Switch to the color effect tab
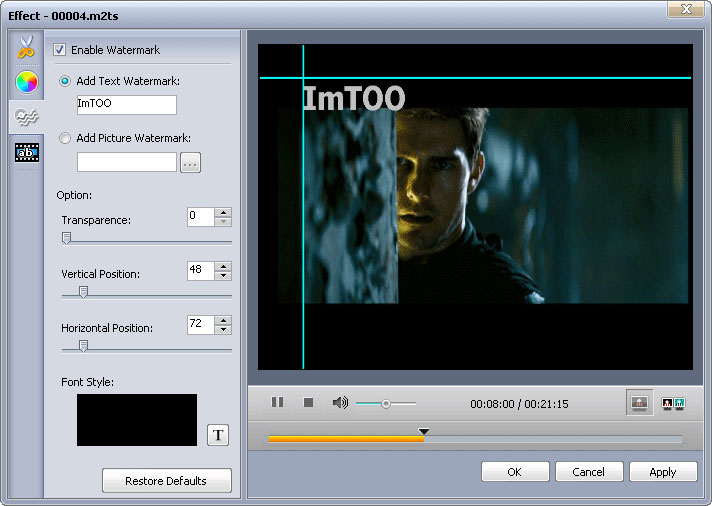This screenshot has width=712, height=506. pyautogui.click(x=26, y=82)
